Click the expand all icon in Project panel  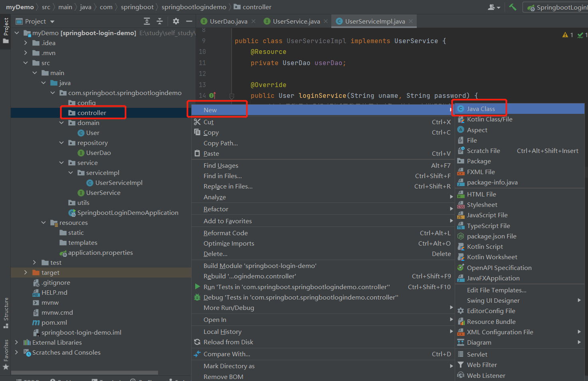(147, 21)
